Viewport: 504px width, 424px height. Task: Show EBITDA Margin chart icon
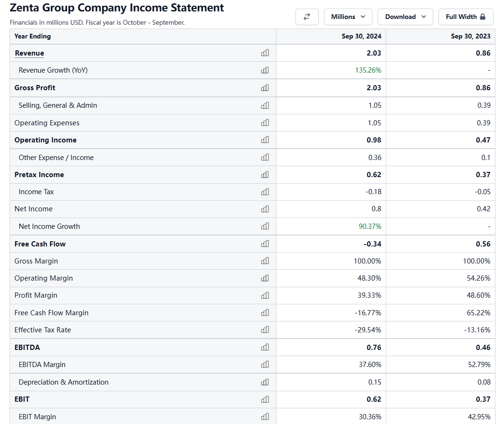265,364
